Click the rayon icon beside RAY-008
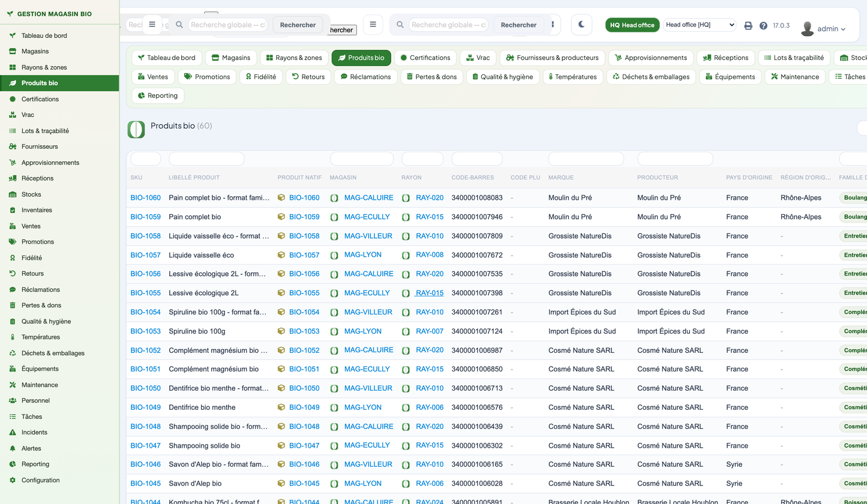Image resolution: width=867 pixels, height=504 pixels. click(x=406, y=255)
